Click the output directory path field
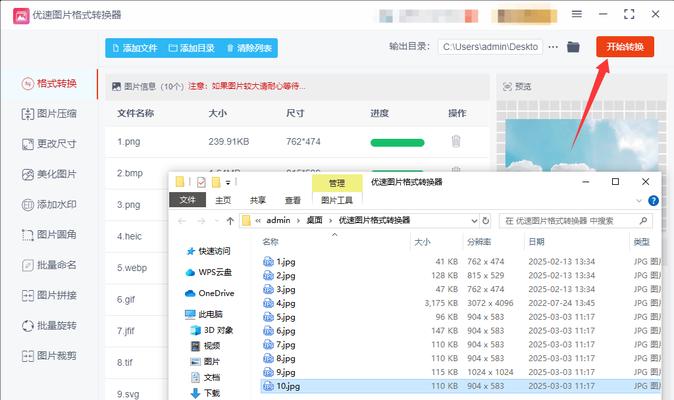This screenshot has width=674, height=400. point(490,47)
